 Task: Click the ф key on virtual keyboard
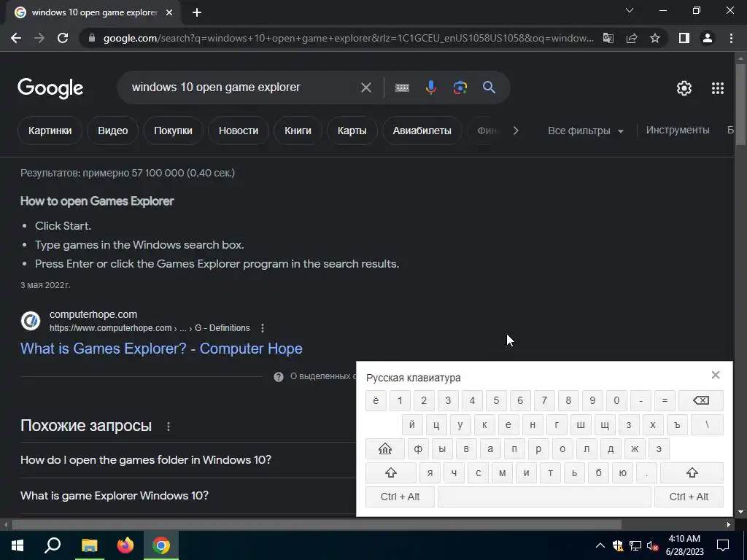(418, 448)
